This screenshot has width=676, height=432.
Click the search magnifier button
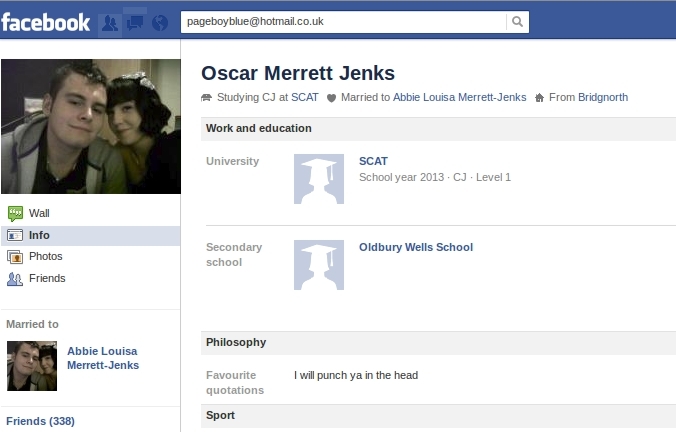click(x=517, y=22)
